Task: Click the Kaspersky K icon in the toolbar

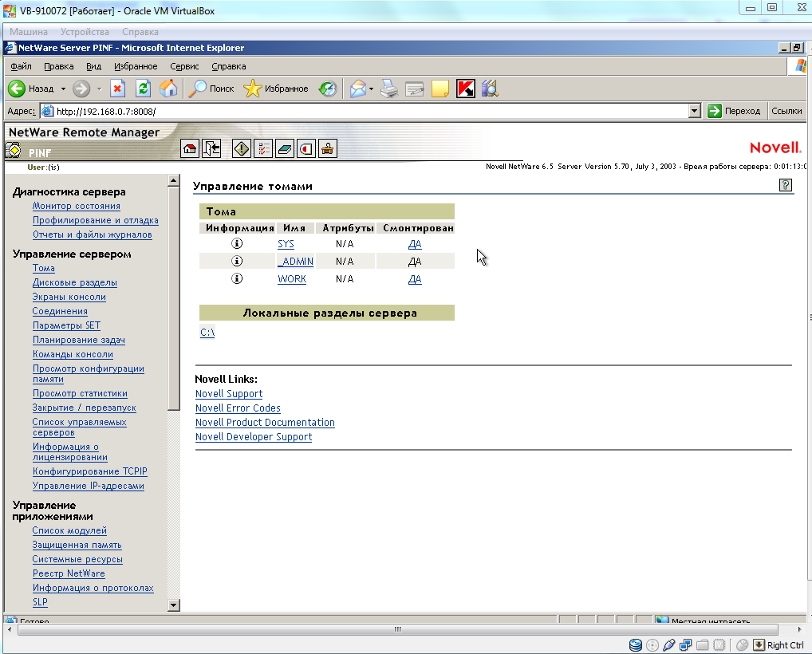Action: 466,89
